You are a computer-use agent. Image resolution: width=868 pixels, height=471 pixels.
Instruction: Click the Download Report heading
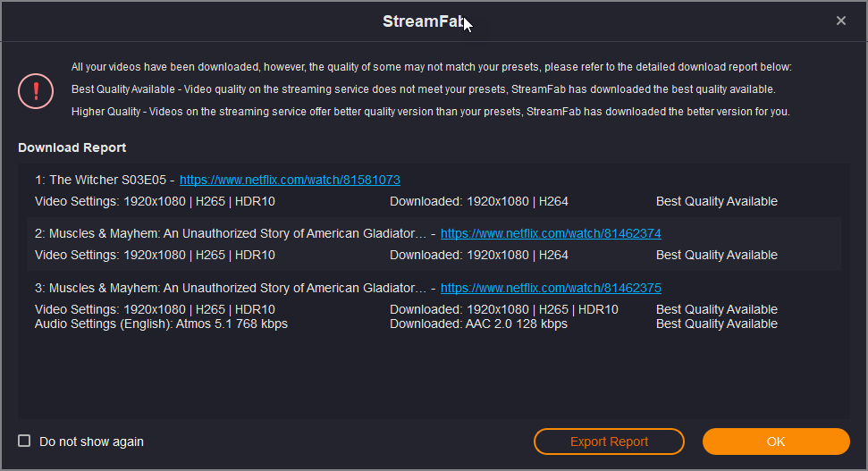point(72,147)
